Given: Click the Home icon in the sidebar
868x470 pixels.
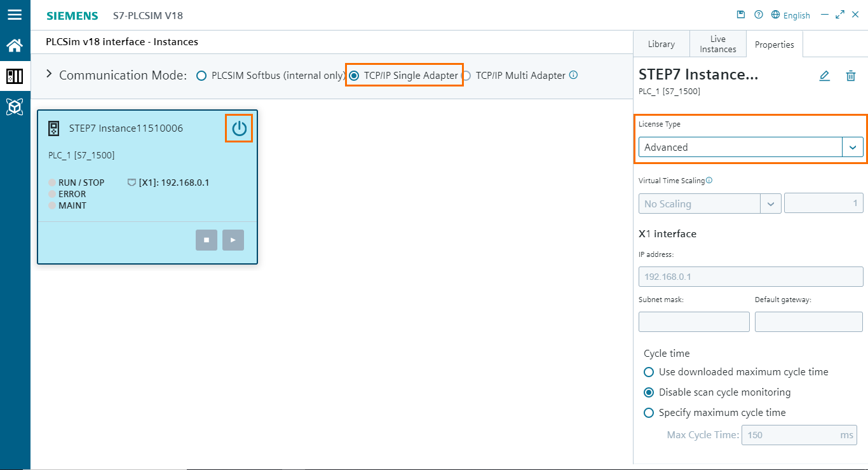Looking at the screenshot, I should [15, 45].
